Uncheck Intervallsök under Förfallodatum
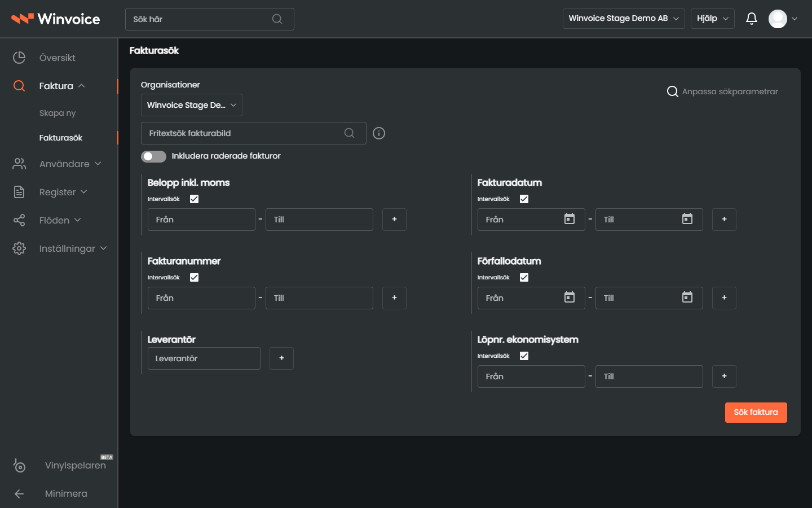Image resolution: width=812 pixels, height=508 pixels. coord(524,277)
